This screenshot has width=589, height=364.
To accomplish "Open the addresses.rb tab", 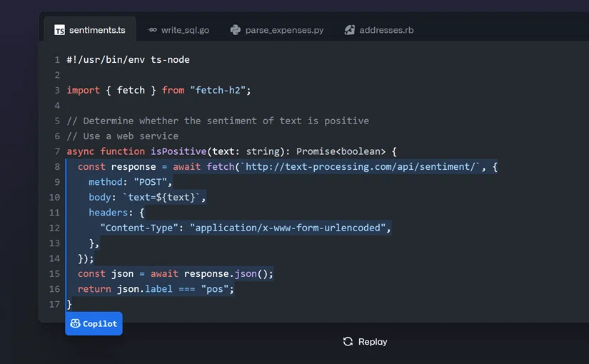I will tap(379, 30).
